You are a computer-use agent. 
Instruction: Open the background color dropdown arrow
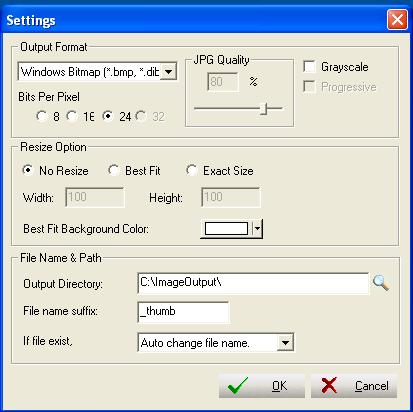(x=257, y=229)
